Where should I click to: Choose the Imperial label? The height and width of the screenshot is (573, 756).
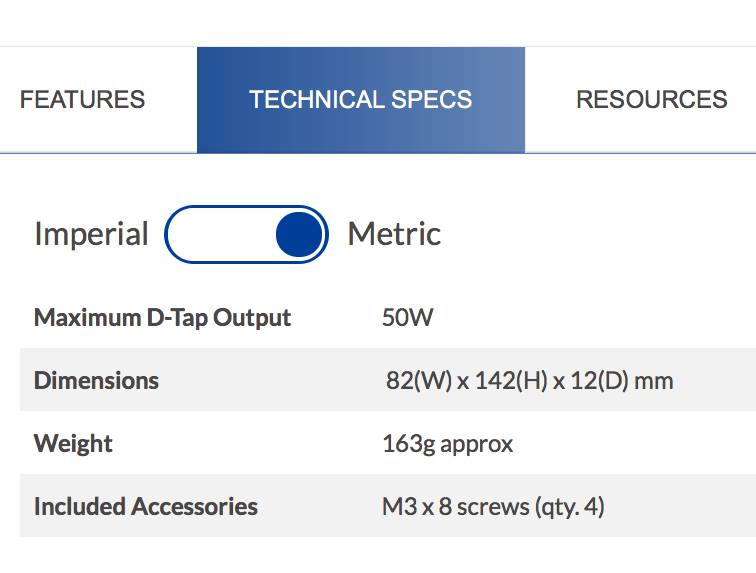(x=91, y=234)
